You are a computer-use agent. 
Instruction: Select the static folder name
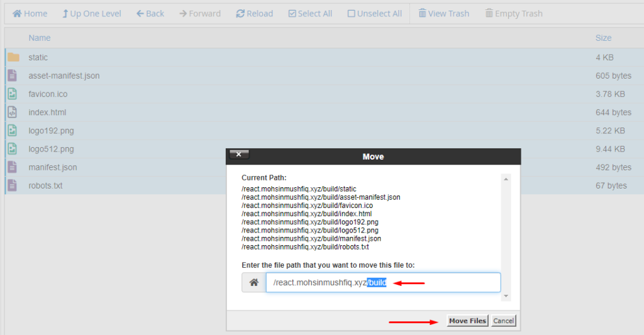coord(38,57)
